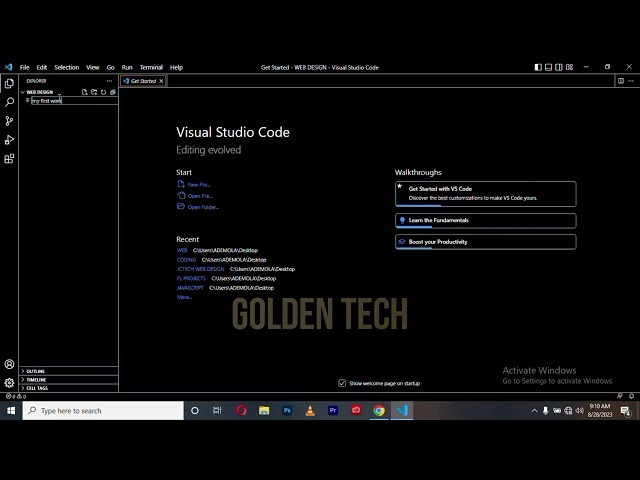Image resolution: width=640 pixels, height=480 pixels.
Task: Open the Edit menu
Action: (x=42, y=67)
